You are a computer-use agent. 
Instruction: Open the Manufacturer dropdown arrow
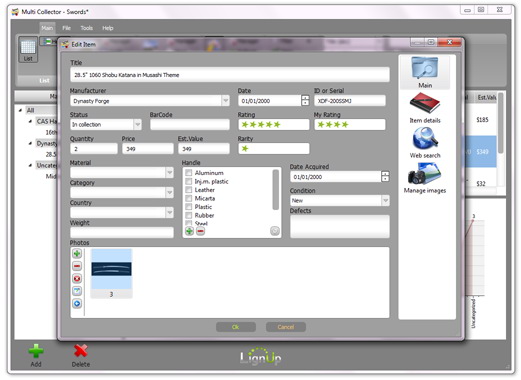point(226,101)
